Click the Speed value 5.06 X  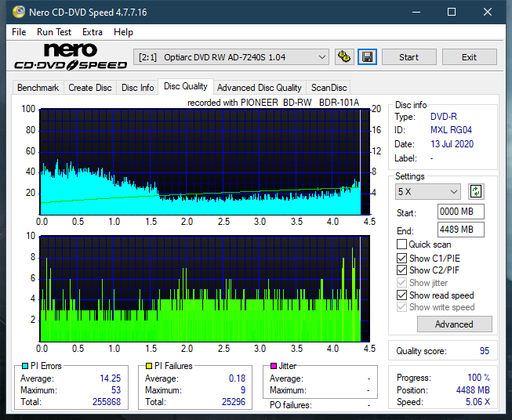478,402
